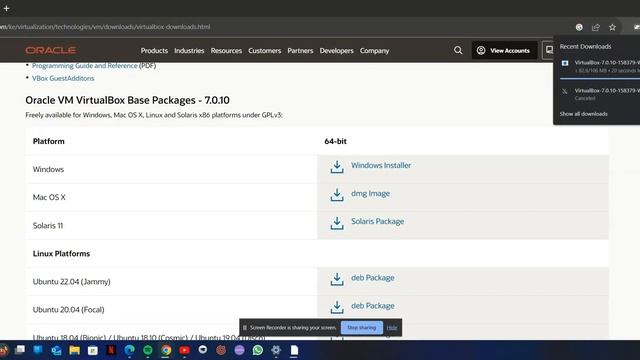Bookmark this page with the star icon
Image resolution: width=640 pixels, height=360 pixels.
pos(612,27)
